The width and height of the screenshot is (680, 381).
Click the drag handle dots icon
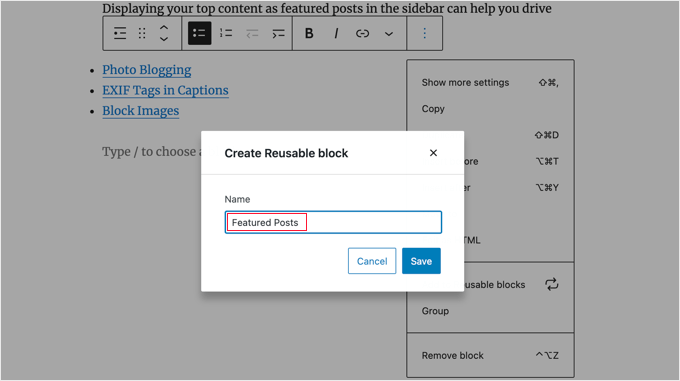click(142, 33)
